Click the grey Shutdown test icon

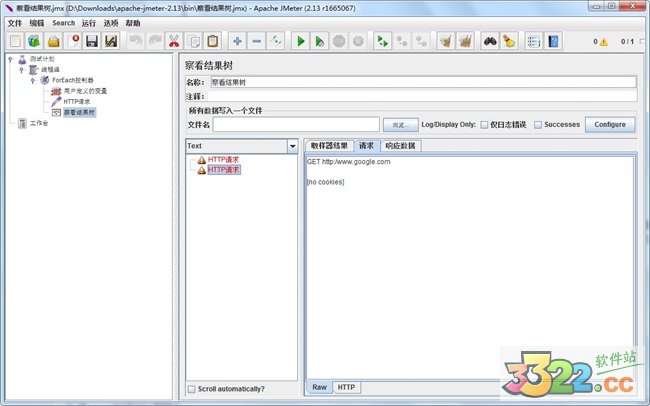point(358,41)
